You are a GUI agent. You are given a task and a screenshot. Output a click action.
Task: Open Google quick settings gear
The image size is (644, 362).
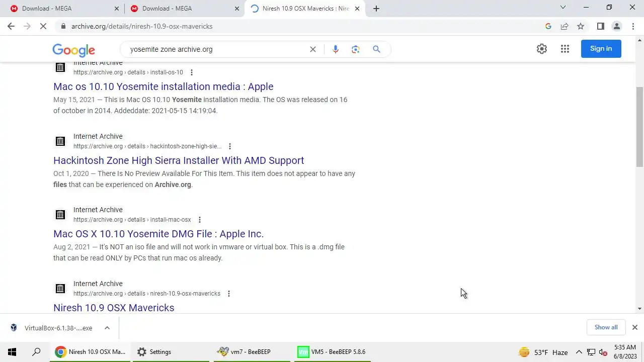pos(542,49)
